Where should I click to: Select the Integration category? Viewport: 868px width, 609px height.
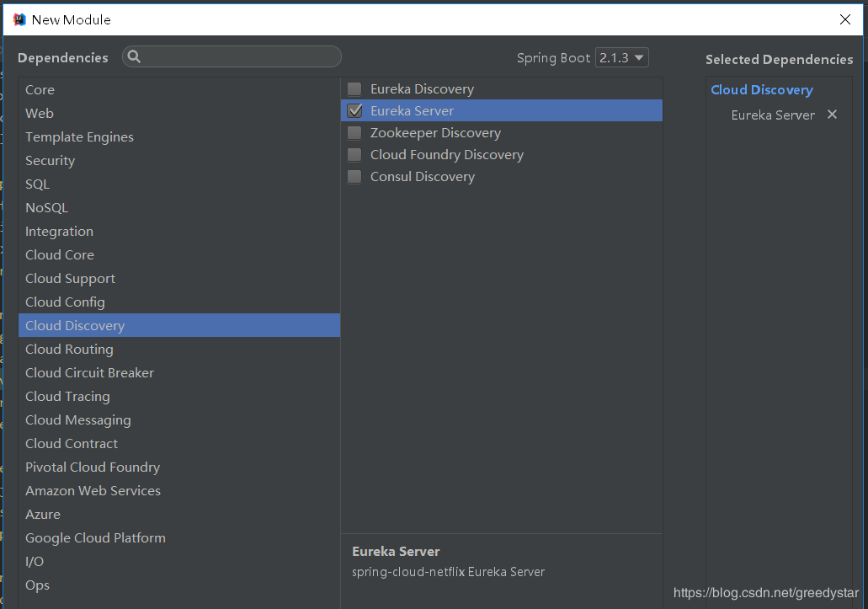tap(179, 232)
